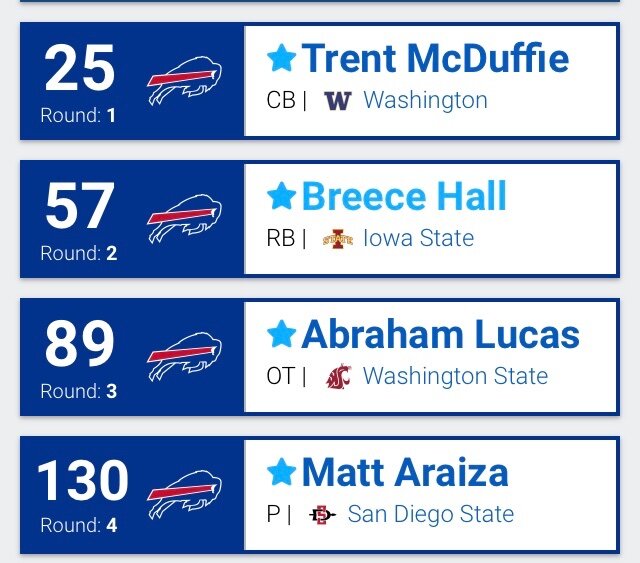The height and width of the screenshot is (563, 640).
Task: Open Abraham Lucas player name link
Action: tap(440, 334)
